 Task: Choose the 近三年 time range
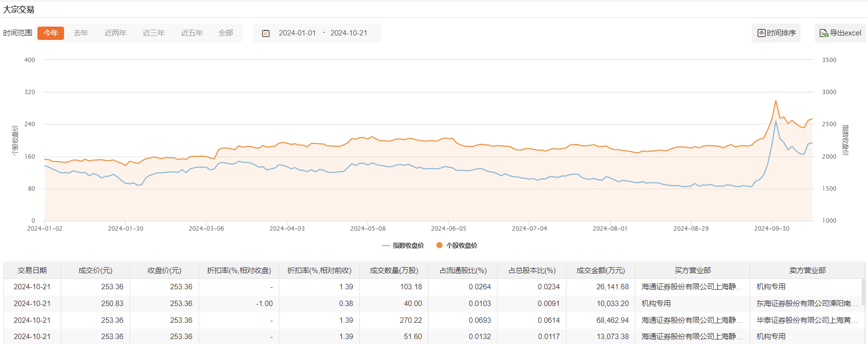pyautogui.click(x=154, y=33)
